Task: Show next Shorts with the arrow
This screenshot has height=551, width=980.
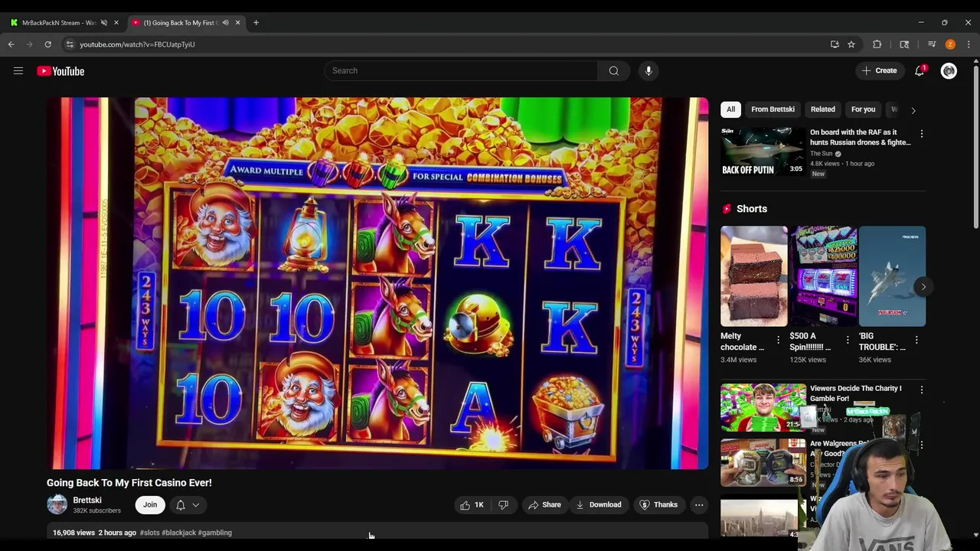Action: coord(923,287)
